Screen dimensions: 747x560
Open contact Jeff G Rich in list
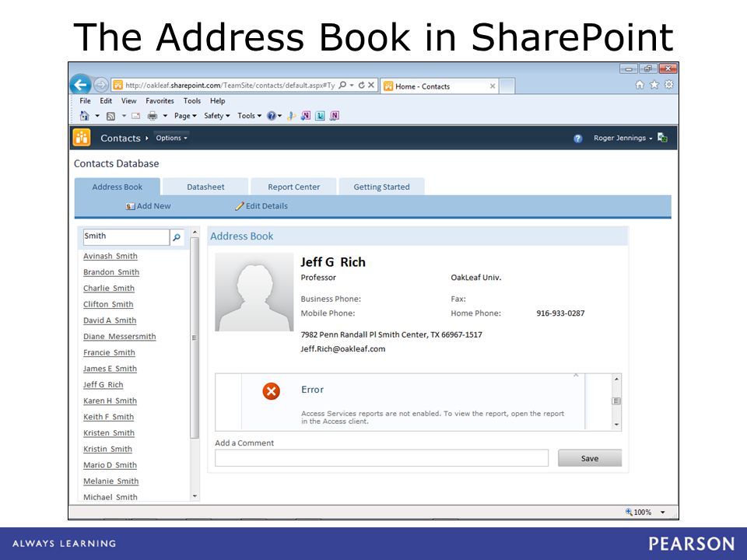pyautogui.click(x=103, y=385)
